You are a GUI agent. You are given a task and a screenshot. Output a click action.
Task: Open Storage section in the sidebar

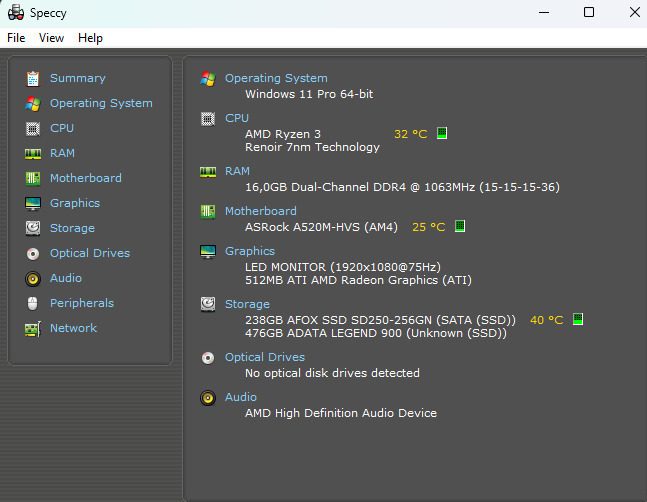pos(72,228)
